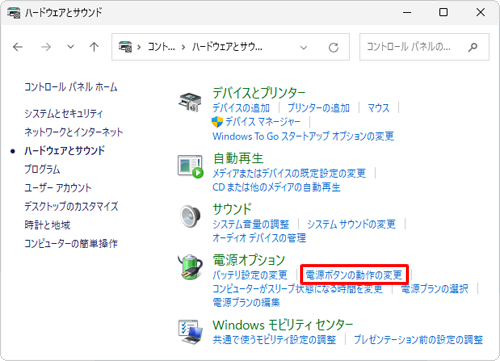Image resolution: width=500 pixels, height=361 pixels.
Task: Click the title bar ハードウェアとサウンド icon
Action: (x=14, y=13)
